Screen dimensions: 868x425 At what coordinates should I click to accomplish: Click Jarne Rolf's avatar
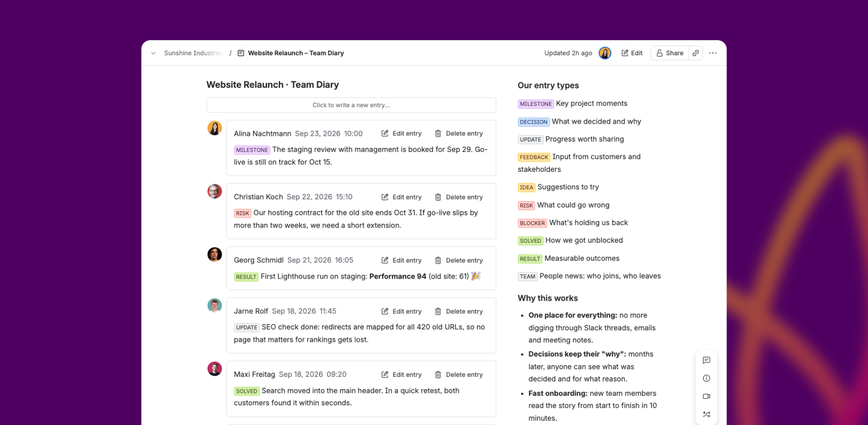click(x=215, y=305)
